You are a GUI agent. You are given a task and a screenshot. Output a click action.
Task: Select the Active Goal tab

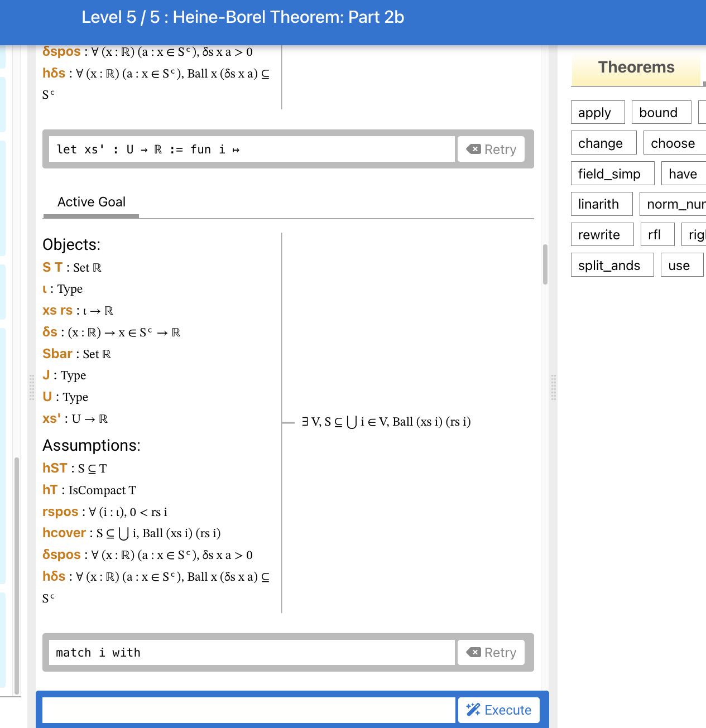click(x=91, y=202)
